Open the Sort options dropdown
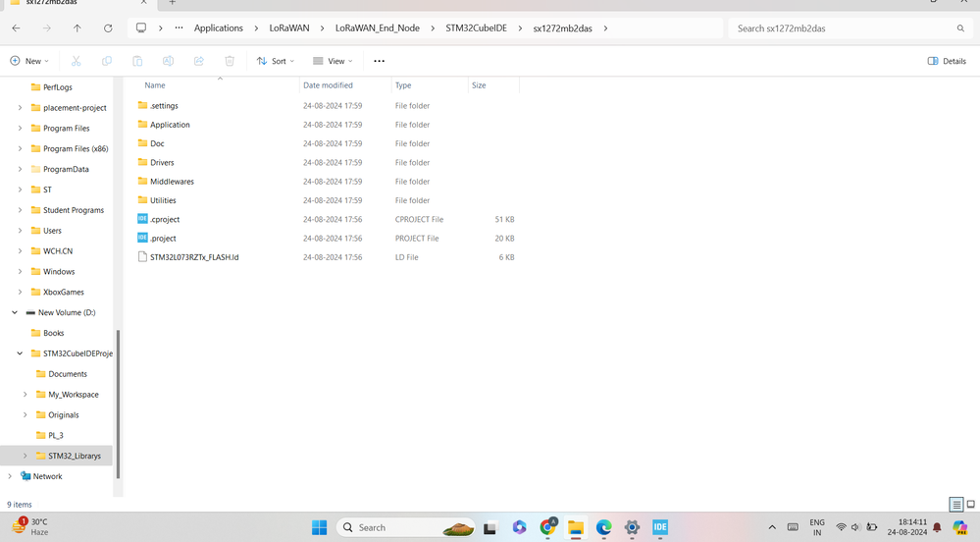980x542 pixels. tap(275, 61)
